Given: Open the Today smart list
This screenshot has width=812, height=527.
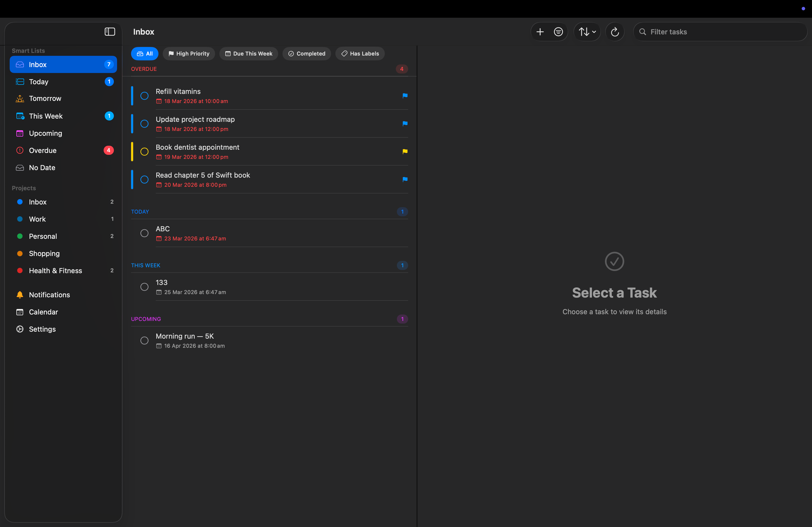Looking at the screenshot, I should (63, 82).
